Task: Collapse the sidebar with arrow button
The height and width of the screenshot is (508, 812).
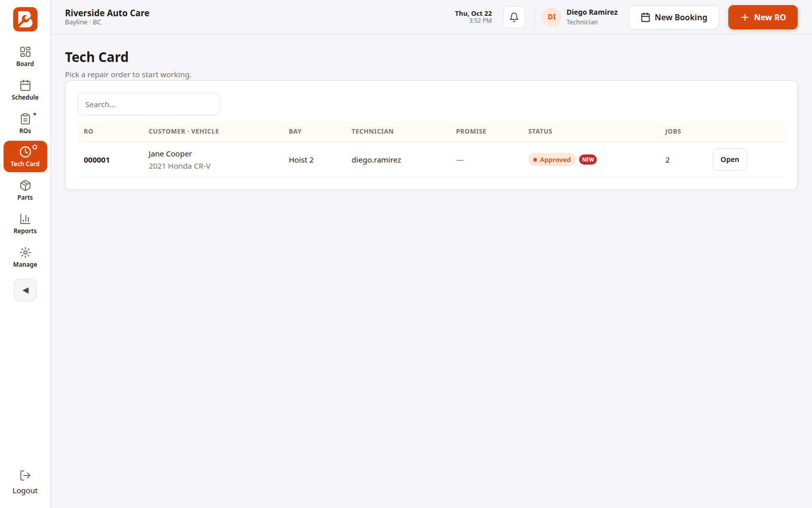Action: (25, 290)
